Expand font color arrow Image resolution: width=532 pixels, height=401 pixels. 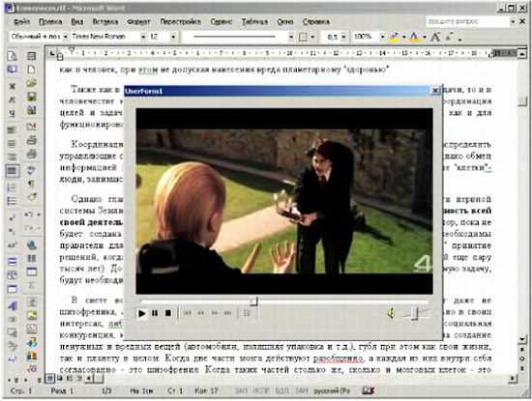coord(424,37)
